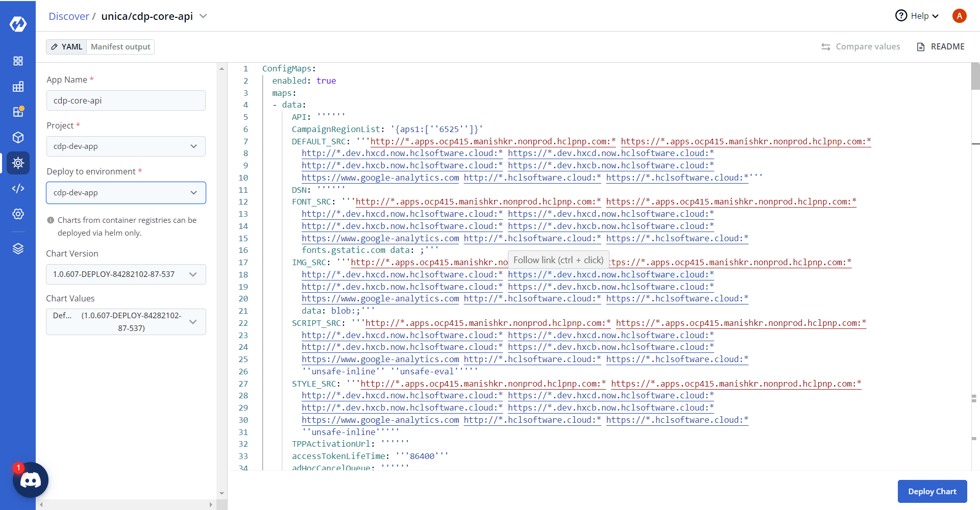Screen dimensions: 980x510
Task: Open the code brackets icon in sidebar
Action: pyautogui.click(x=18, y=189)
